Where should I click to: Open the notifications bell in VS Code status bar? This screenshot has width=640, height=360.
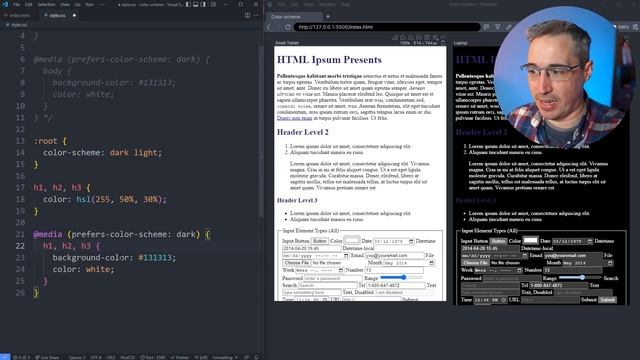point(256,357)
